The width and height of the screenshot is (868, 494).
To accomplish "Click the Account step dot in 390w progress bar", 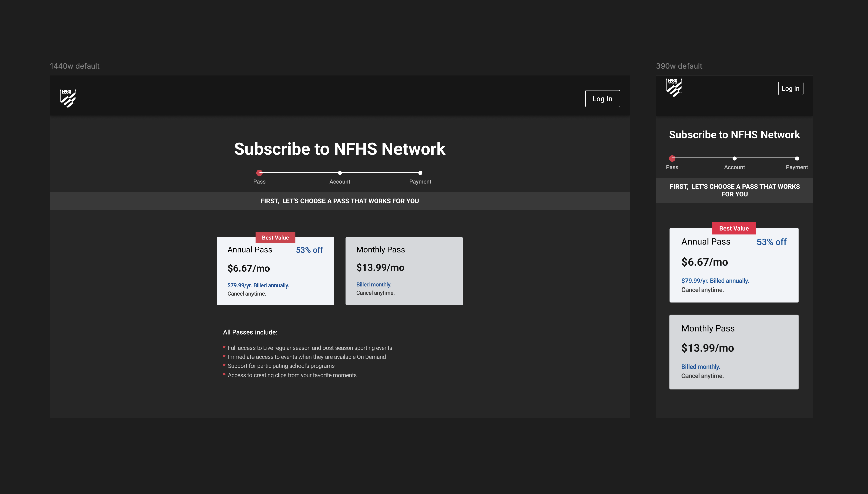I will [735, 158].
